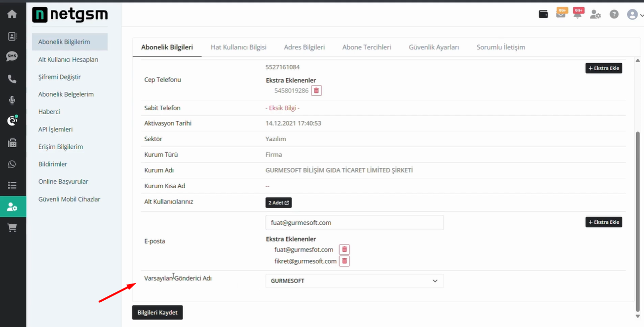Open API İşlemleri menu item
The image size is (644, 327).
[56, 129]
